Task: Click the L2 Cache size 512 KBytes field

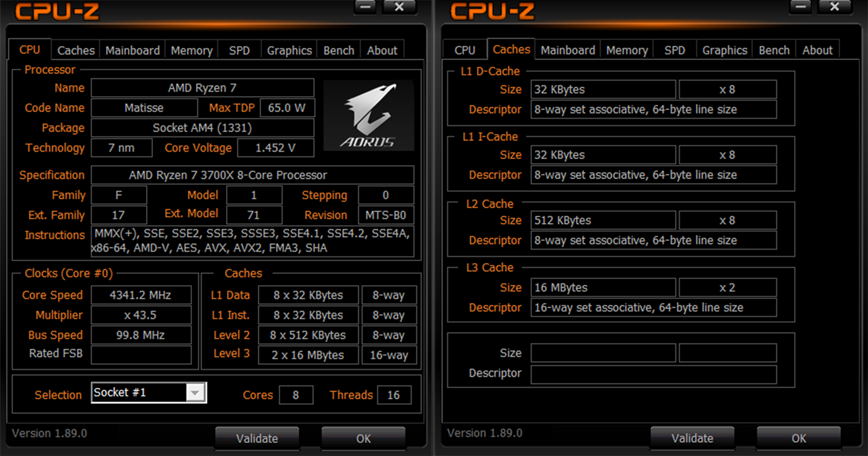Action: pos(603,220)
